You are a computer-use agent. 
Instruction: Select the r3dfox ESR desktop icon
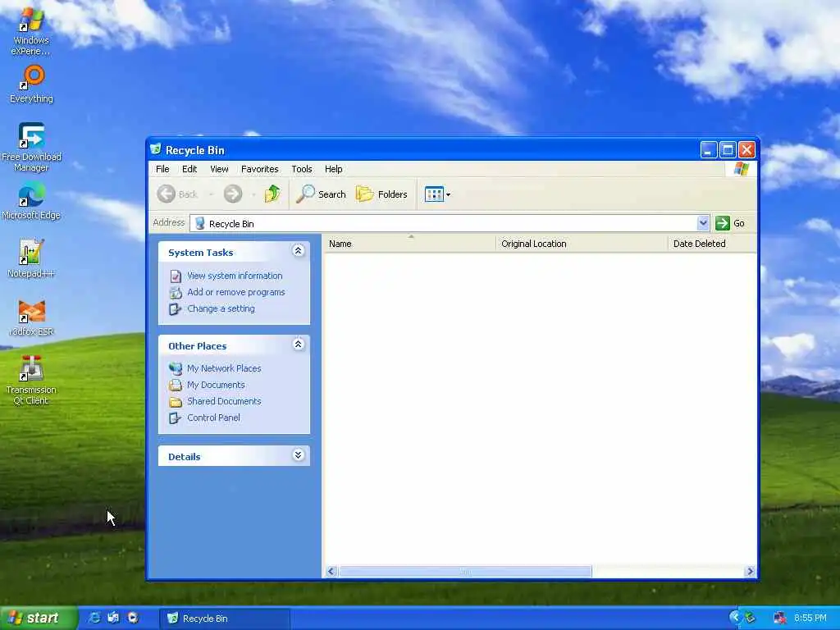click(31, 317)
